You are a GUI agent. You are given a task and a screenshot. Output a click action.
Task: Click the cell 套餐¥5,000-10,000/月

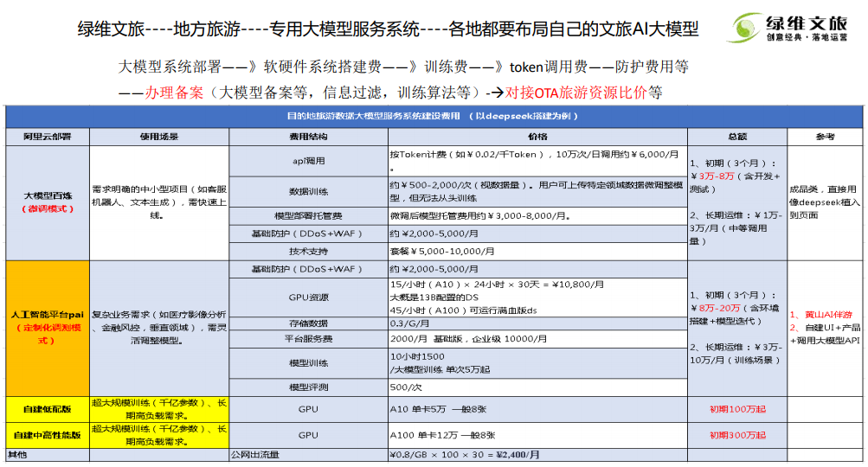click(537, 251)
